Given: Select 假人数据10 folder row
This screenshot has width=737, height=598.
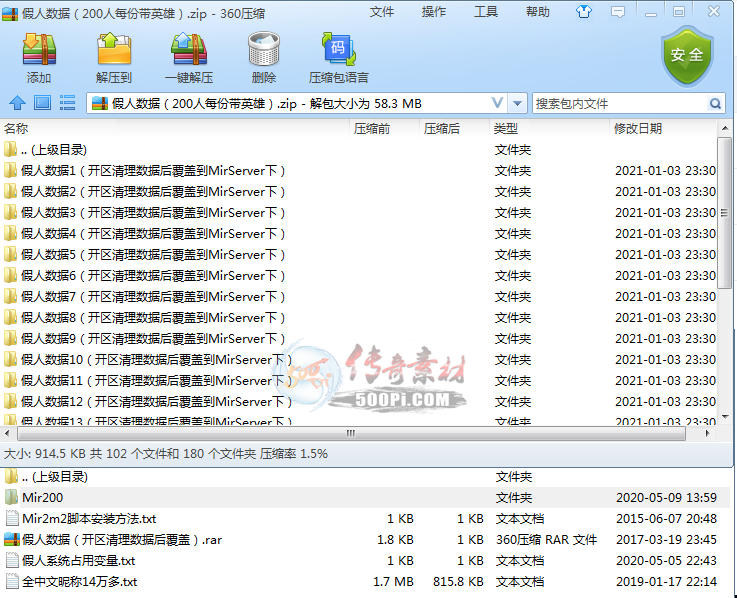Looking at the screenshot, I should pos(360,360).
